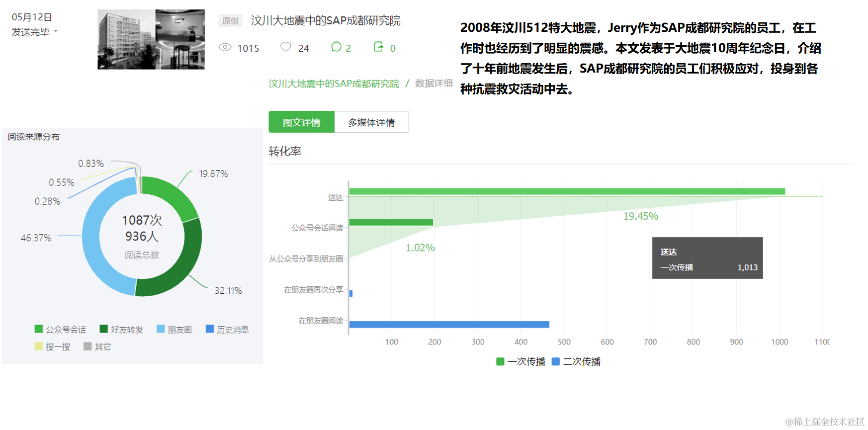Toggle the 二次传播 series legend
868x430 pixels.
(576, 361)
